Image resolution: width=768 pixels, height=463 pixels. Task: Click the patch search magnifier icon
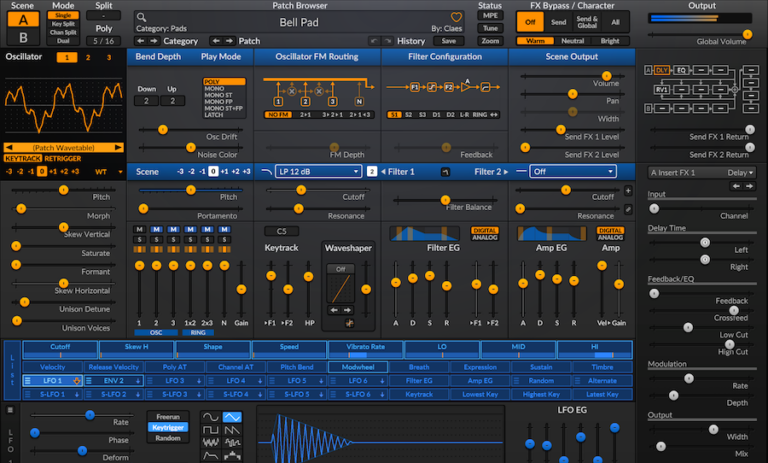tap(142, 18)
